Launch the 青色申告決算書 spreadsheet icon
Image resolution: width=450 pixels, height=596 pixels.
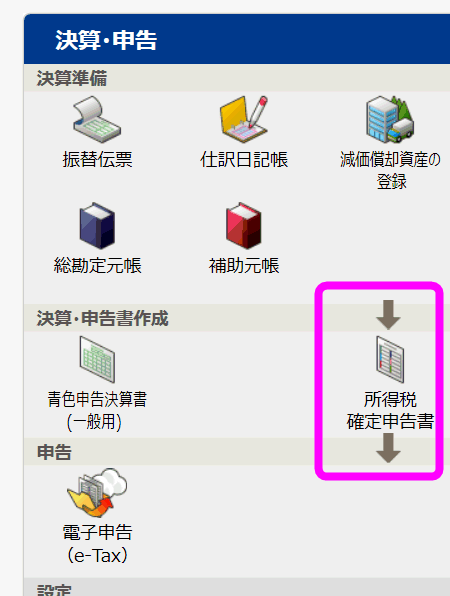click(97, 359)
